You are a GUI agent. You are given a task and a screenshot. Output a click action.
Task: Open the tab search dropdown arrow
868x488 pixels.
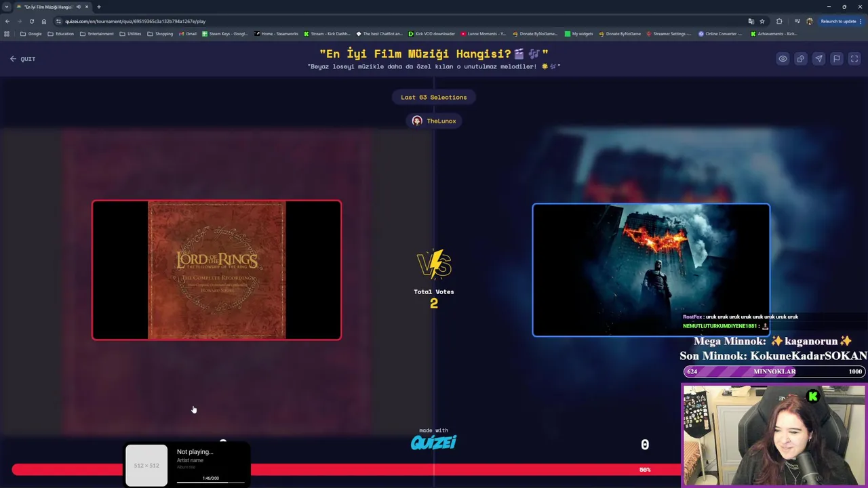pos(6,7)
